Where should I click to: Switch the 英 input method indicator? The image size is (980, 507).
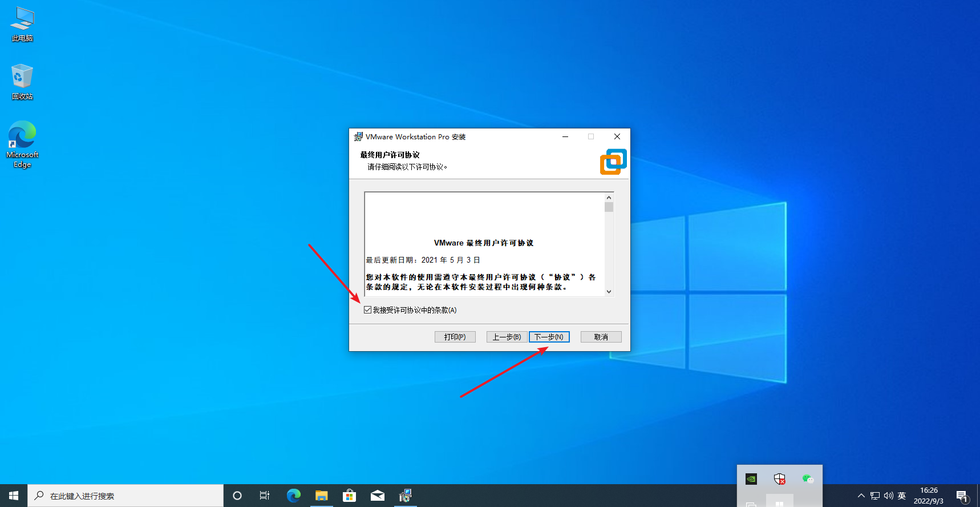[902, 496]
